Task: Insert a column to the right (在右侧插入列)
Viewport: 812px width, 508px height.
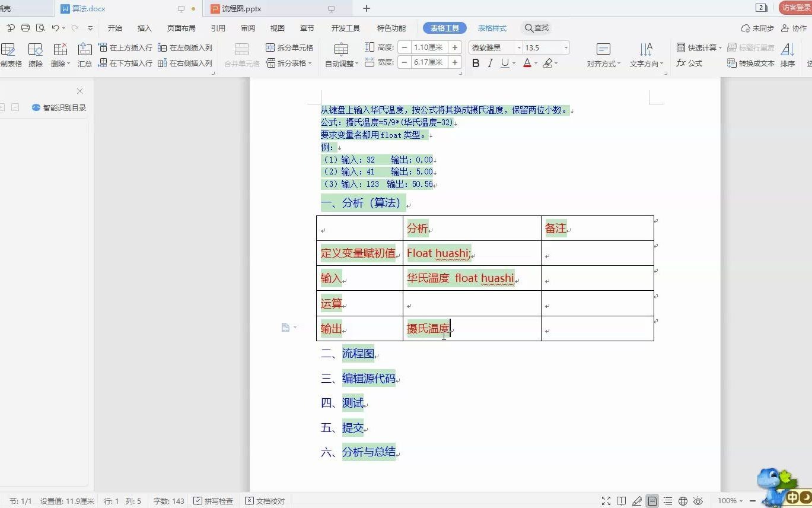Action: [185, 63]
